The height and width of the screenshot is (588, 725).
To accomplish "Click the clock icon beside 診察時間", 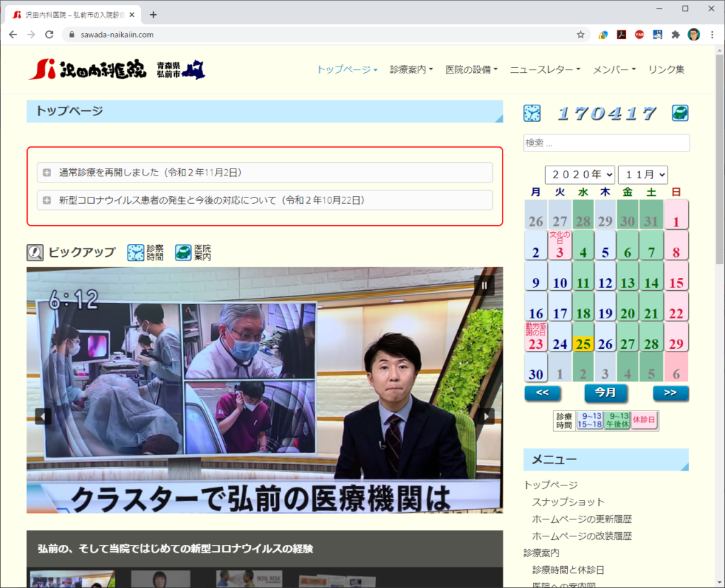I will pos(136,253).
